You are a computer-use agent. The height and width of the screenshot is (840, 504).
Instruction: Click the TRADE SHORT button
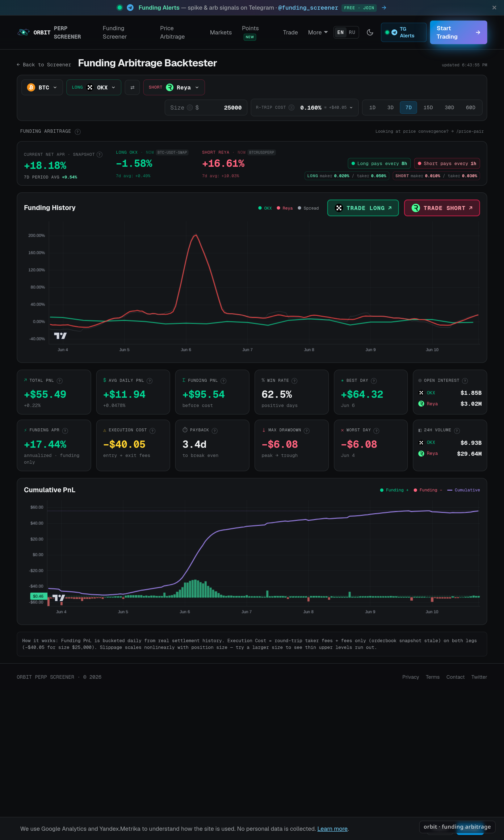coord(442,208)
